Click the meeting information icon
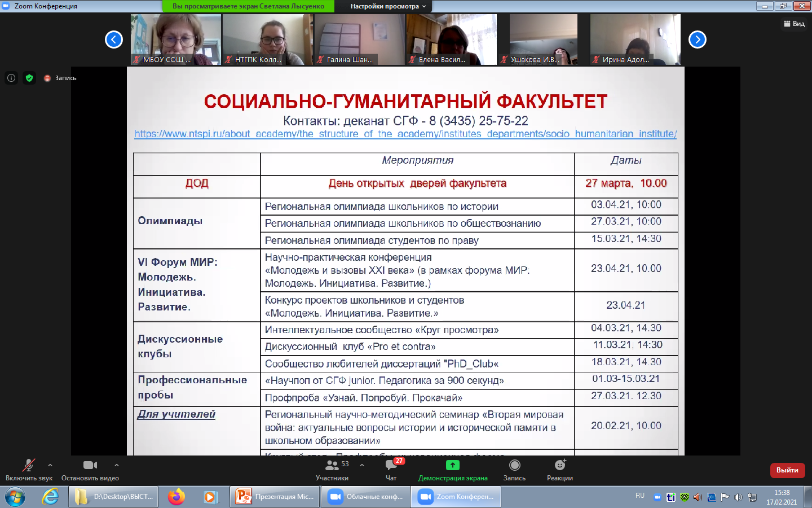812x508 pixels. pyautogui.click(x=11, y=78)
